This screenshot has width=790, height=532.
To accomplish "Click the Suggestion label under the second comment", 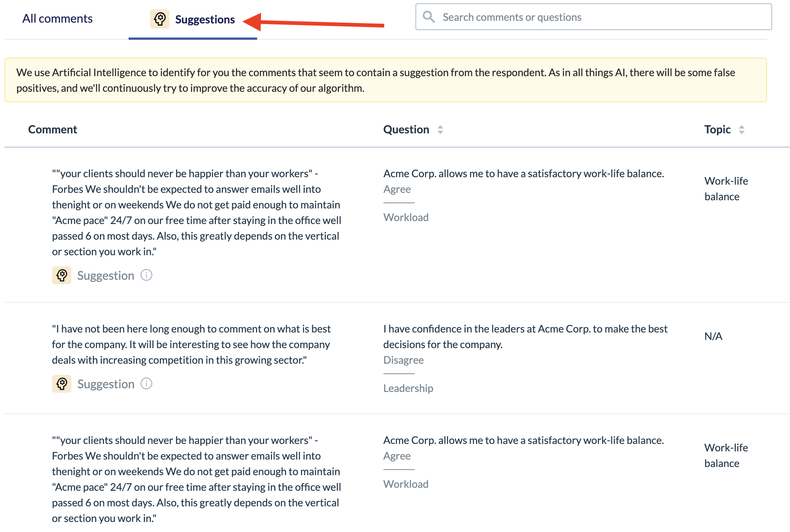I will tap(106, 384).
